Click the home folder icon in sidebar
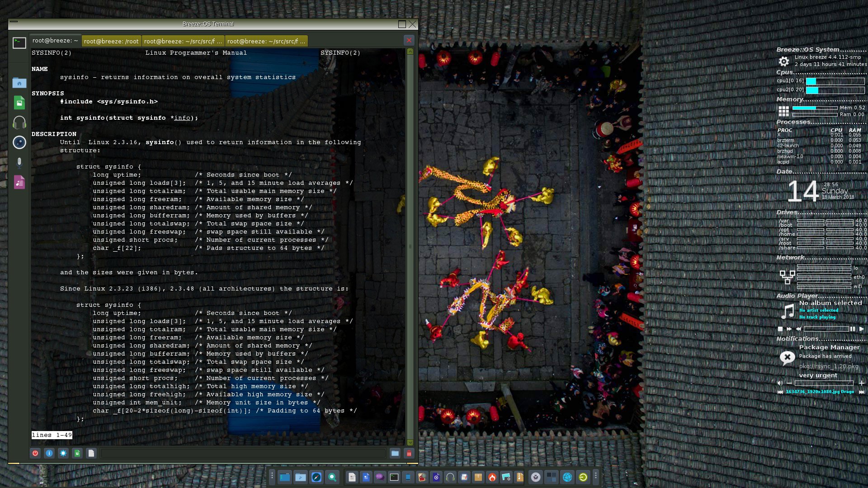This screenshot has height=488, width=868. 19,83
